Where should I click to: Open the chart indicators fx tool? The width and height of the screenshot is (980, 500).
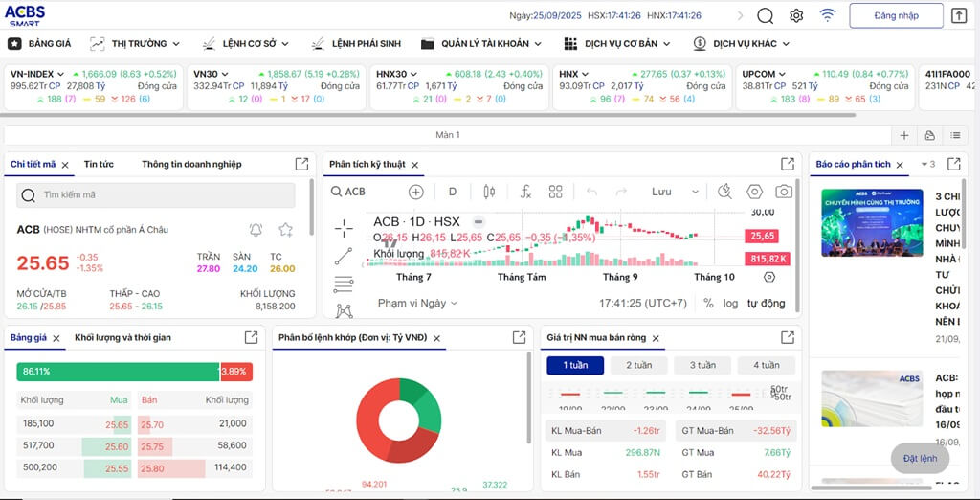tap(524, 192)
